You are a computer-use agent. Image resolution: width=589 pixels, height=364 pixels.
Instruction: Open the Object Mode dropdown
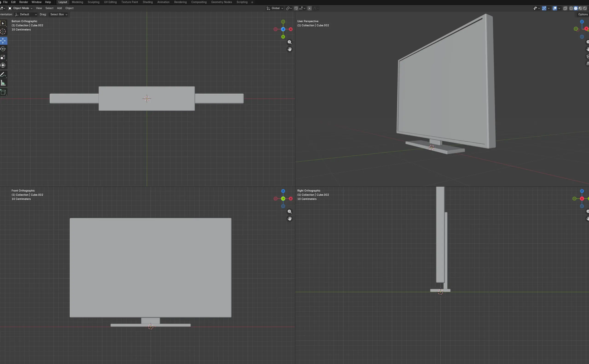click(21, 8)
